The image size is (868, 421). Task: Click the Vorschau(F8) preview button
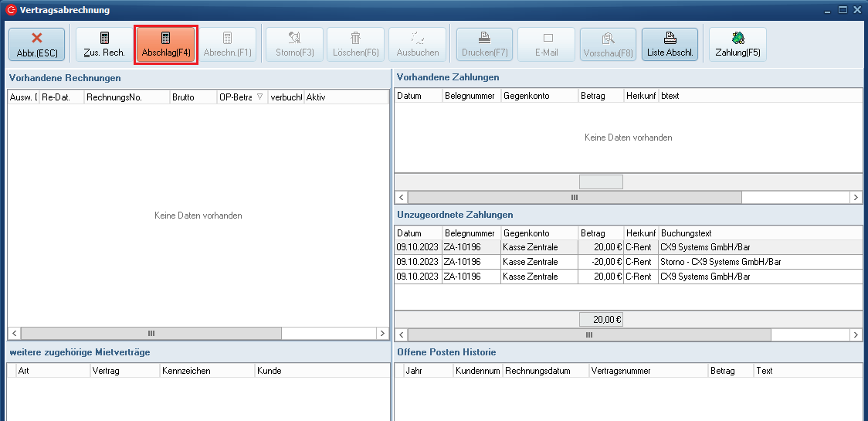click(608, 45)
